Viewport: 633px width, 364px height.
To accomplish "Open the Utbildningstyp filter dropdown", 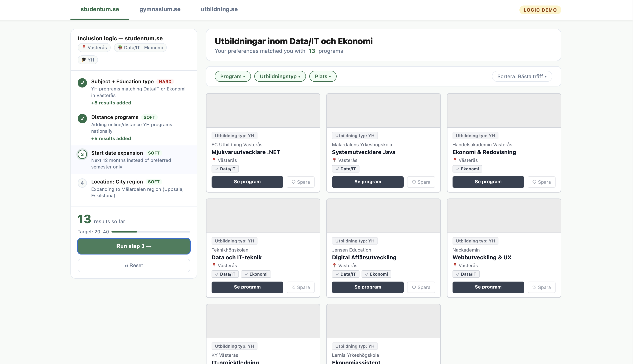I will pyautogui.click(x=280, y=76).
